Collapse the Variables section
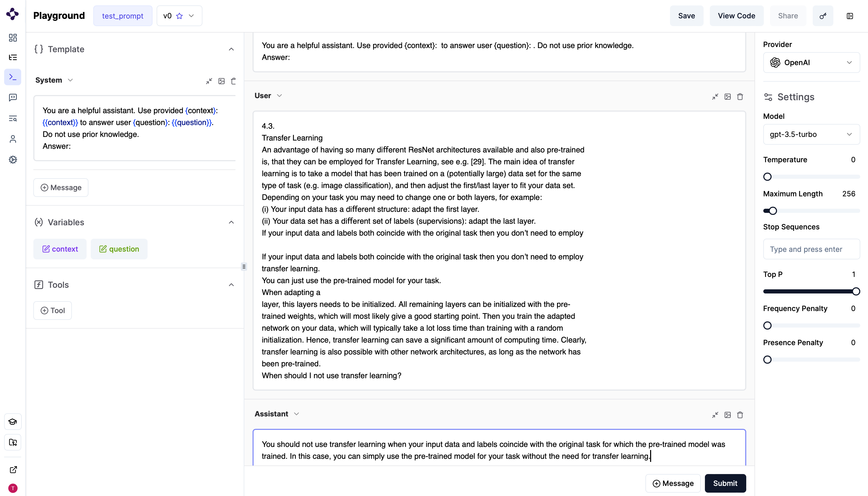 pyautogui.click(x=231, y=222)
